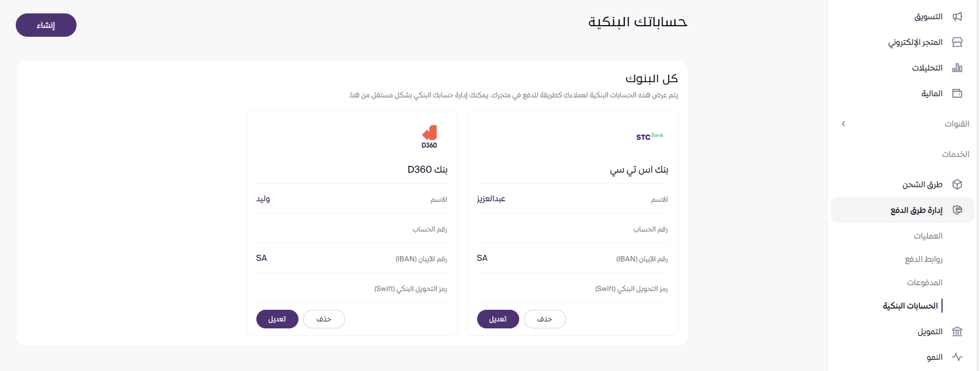Screen dimensions: 980x371
Task: Click the storefront icon for المتجر الإلكتروني
Action: pyautogui.click(x=957, y=42)
